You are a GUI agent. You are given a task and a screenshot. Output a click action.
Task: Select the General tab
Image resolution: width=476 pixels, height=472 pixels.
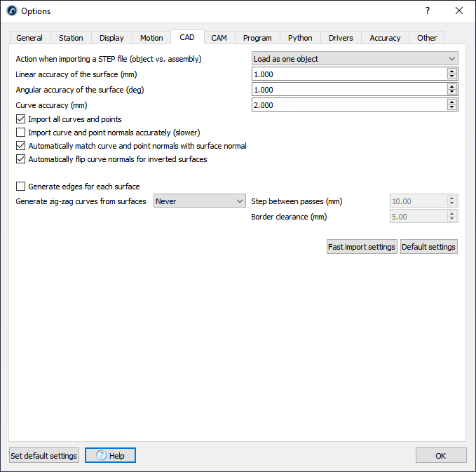pyautogui.click(x=29, y=38)
